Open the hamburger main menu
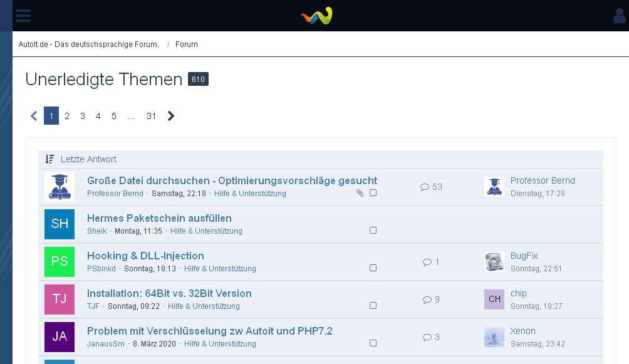The image size is (629, 364). pos(23,15)
